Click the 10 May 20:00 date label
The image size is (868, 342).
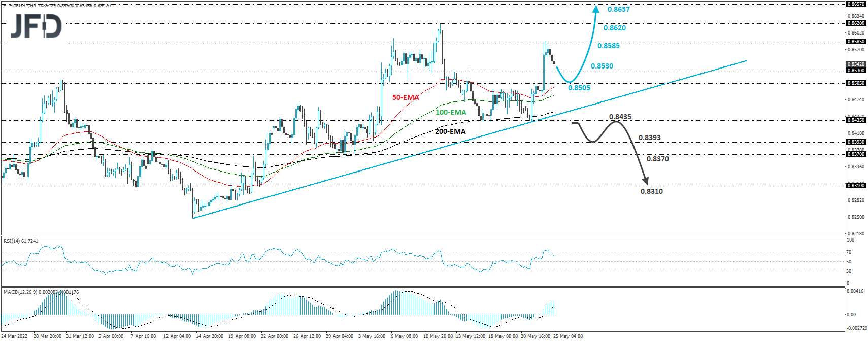[x=438, y=336]
